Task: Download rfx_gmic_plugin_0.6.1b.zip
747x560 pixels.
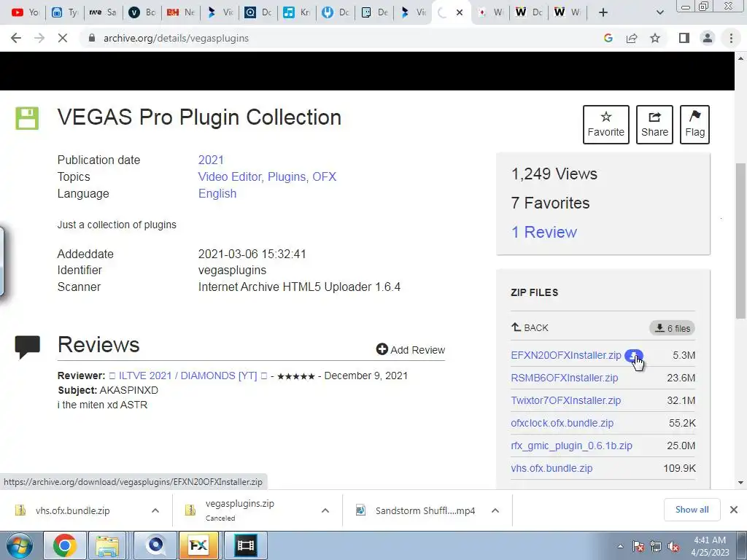Action: [x=572, y=446]
